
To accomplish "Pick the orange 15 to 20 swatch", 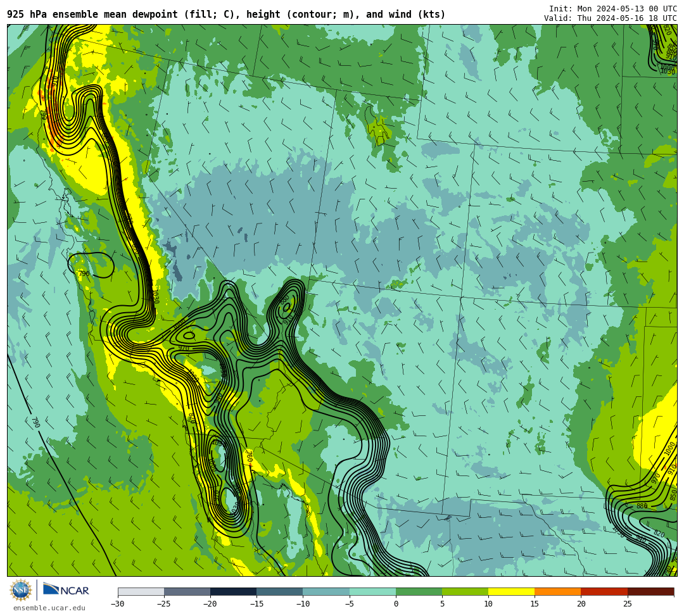I will click(x=558, y=591).
